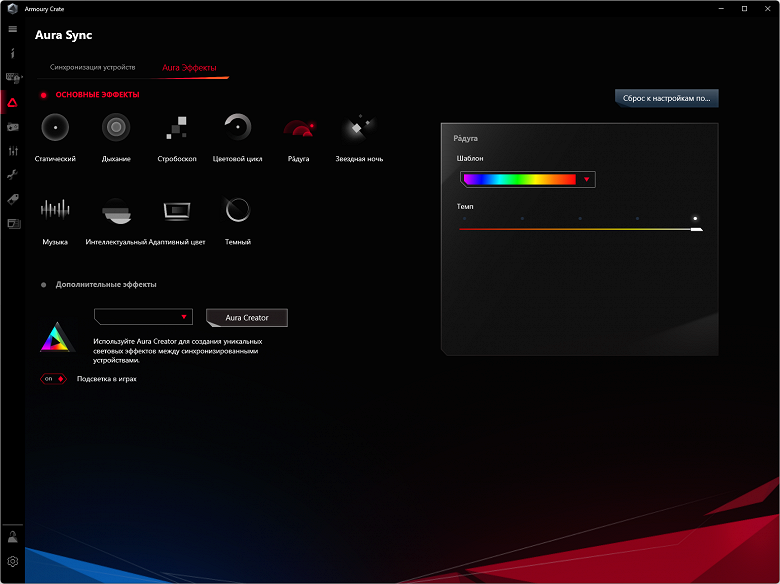Open the Home info icon in sidebar
Image resolution: width=780 pixels, height=584 pixels.
pyautogui.click(x=13, y=53)
